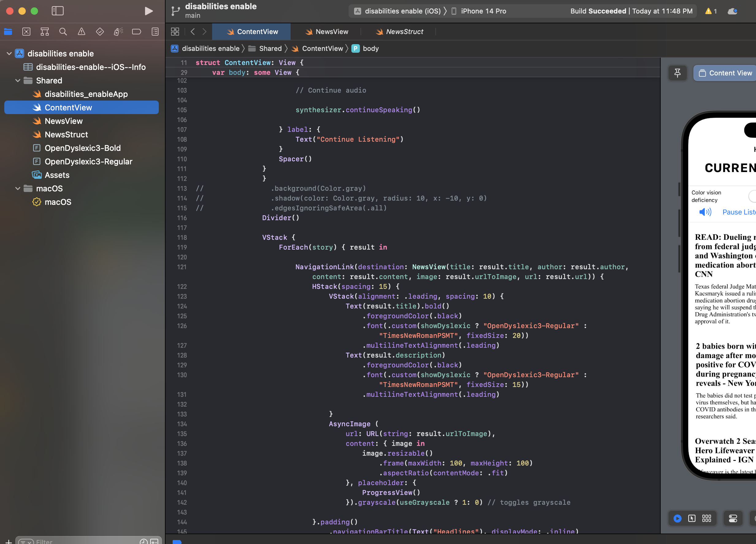Open the Find navigator magnifier icon
Screen dimensions: 756x544
(x=63, y=32)
